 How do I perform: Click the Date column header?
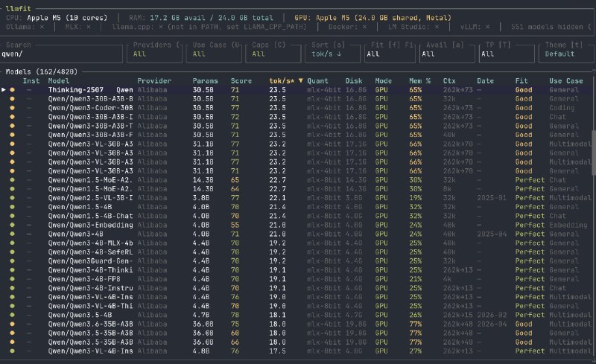click(486, 80)
